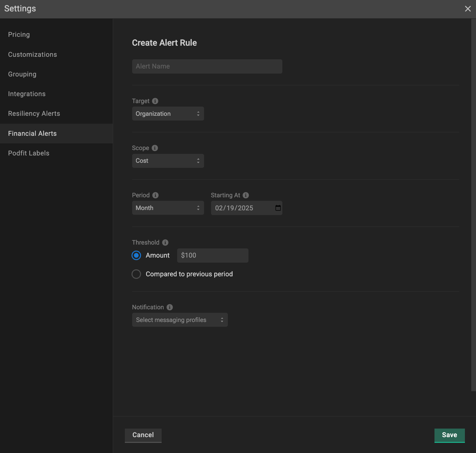Click the info icon beside Scope

[155, 148]
